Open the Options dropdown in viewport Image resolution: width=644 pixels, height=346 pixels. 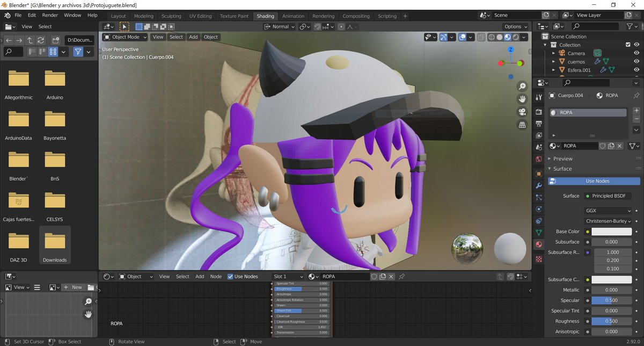[516, 26]
